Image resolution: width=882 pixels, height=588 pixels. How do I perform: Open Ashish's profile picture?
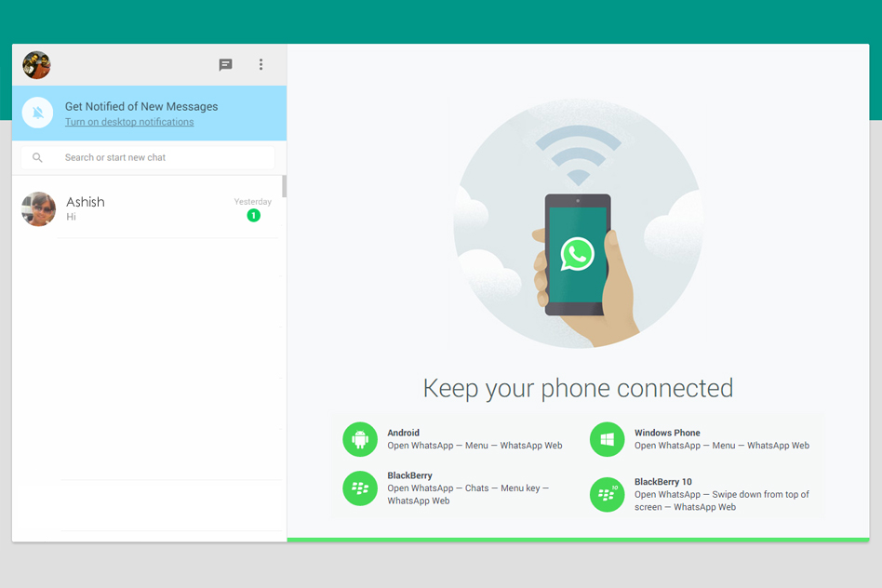38,208
